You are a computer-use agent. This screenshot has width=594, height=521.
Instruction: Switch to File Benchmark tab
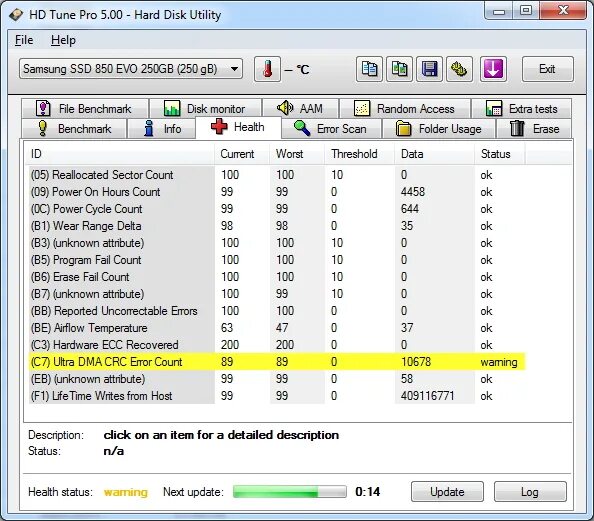[x=85, y=108]
